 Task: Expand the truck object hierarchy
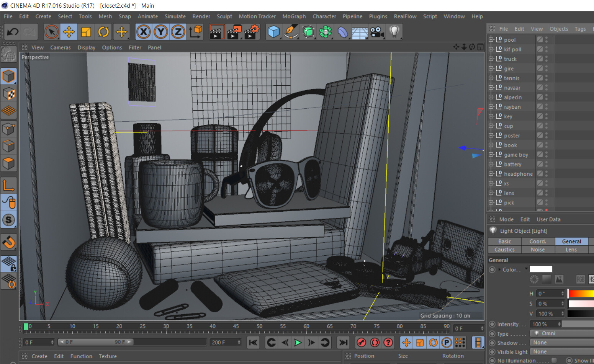click(x=491, y=59)
